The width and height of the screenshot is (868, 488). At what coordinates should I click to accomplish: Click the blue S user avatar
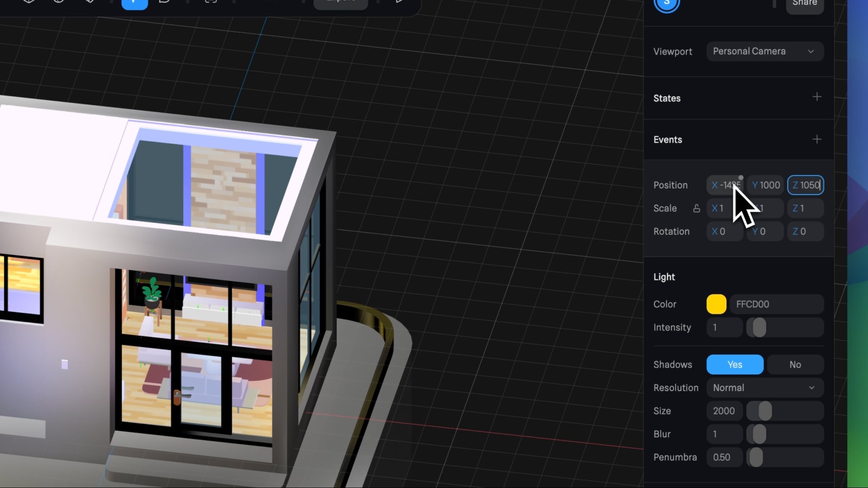point(666,4)
